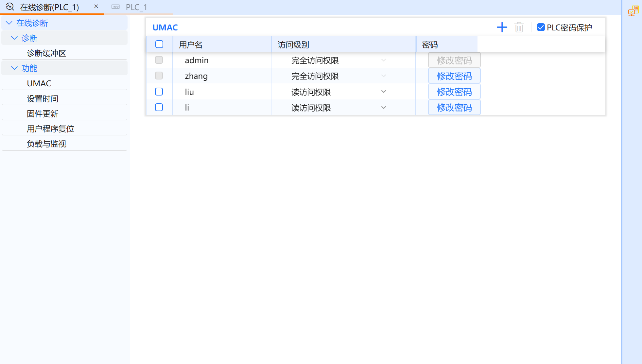The height and width of the screenshot is (364, 642).
Task: Collapse the 在线诊断 tree node
Action: [9, 23]
